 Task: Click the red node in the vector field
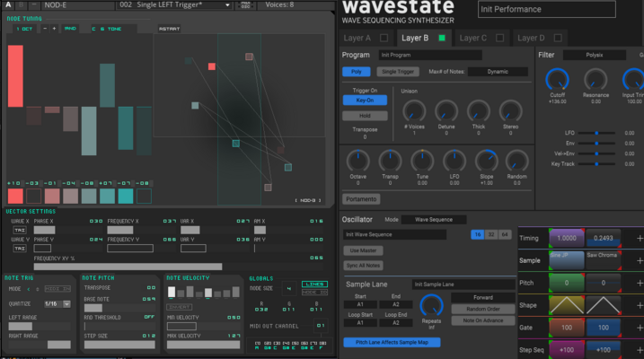pyautogui.click(x=211, y=66)
